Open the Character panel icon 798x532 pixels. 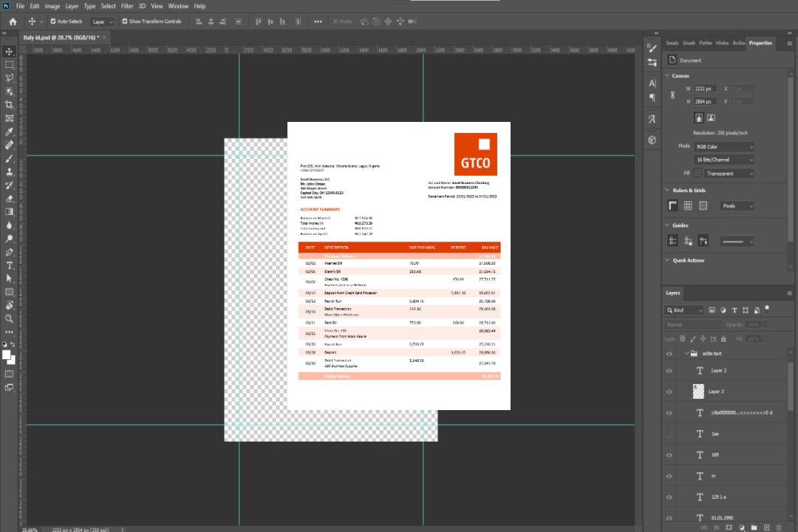[652, 83]
